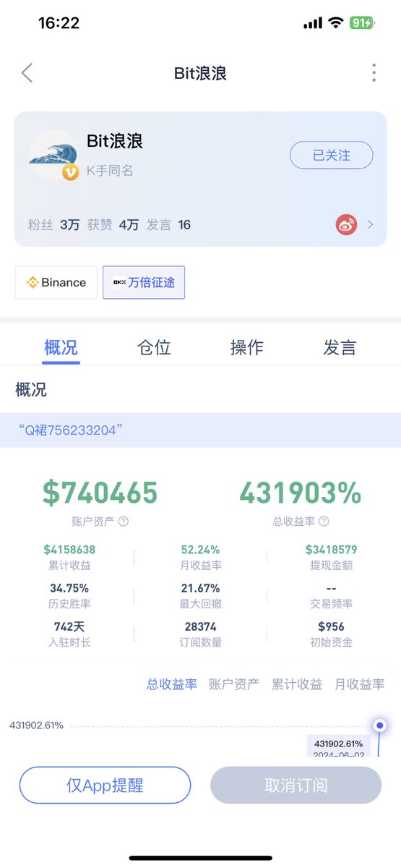Switch to the 概况 tab
This screenshot has width=401, height=868.
[61, 347]
